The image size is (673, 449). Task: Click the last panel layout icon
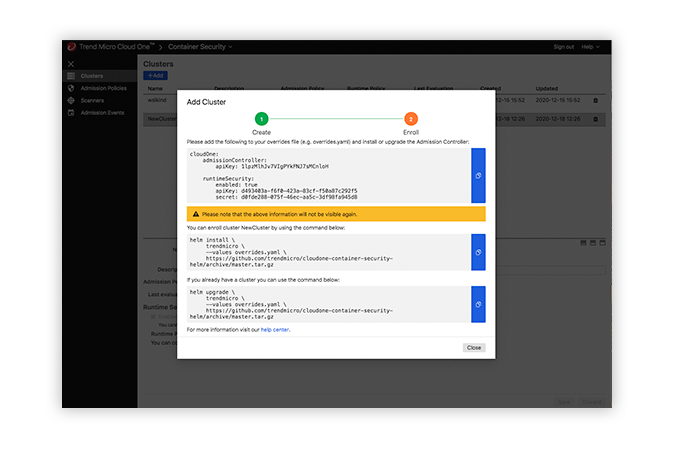(602, 243)
